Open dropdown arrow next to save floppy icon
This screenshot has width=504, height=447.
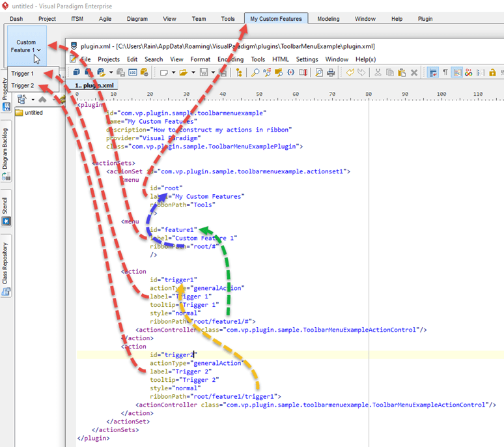click(x=213, y=72)
